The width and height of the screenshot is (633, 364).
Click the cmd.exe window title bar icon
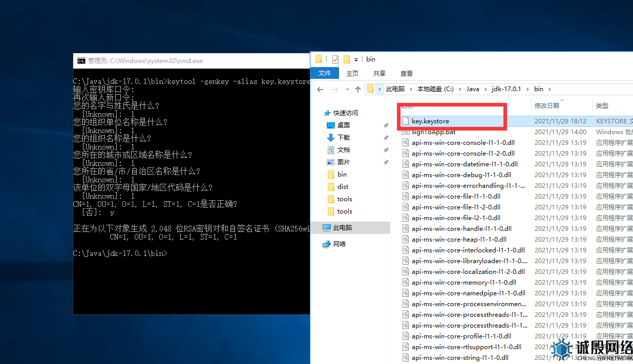(81, 60)
